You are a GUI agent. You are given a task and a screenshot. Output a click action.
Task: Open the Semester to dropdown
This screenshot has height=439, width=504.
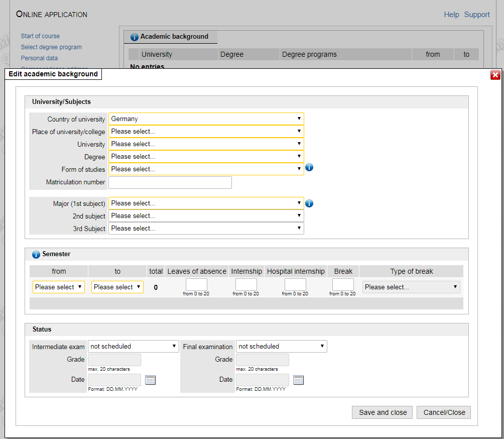click(x=117, y=287)
